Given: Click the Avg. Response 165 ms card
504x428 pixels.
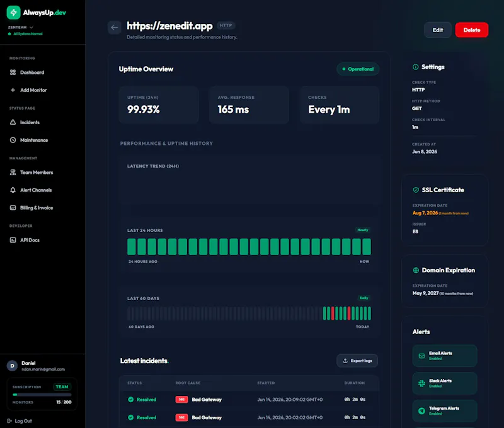Looking at the screenshot, I should click(x=249, y=105).
